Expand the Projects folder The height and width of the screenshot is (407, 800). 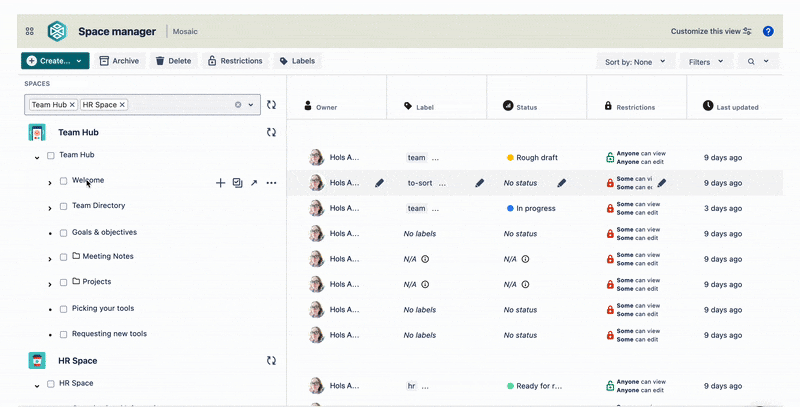pos(49,284)
